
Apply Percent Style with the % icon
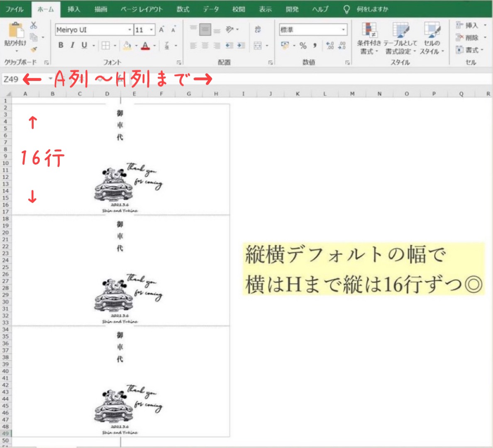coord(303,46)
